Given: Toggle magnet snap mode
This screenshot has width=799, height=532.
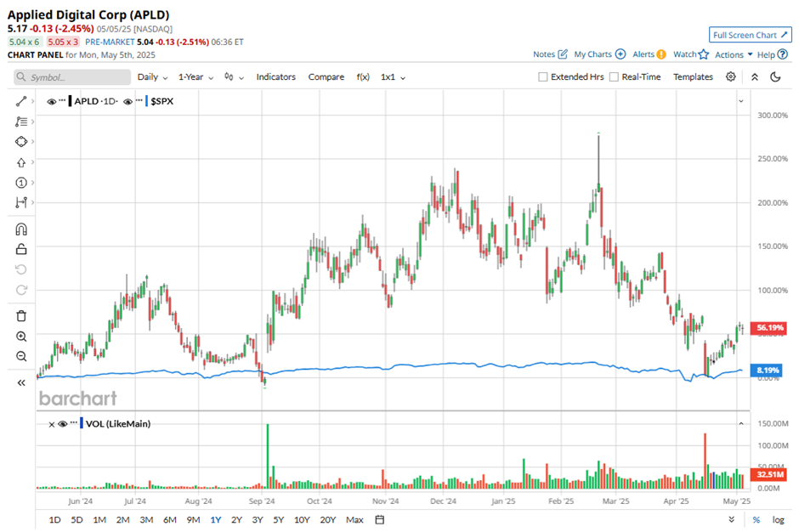Looking at the screenshot, I should (21, 229).
